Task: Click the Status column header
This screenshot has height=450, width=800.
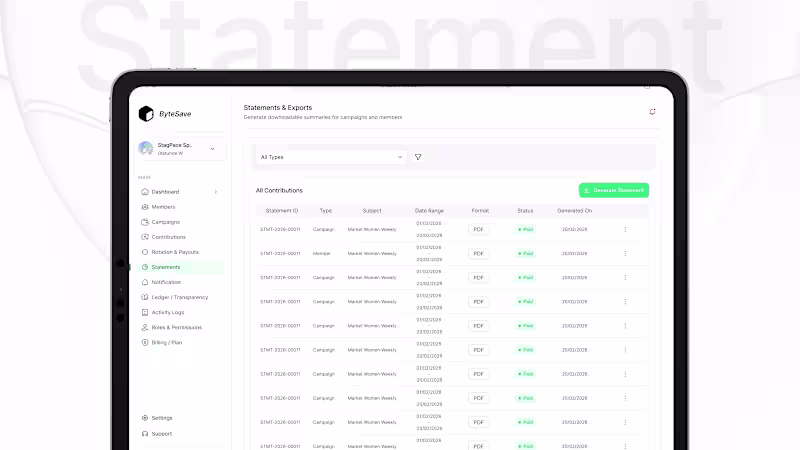Action: [x=525, y=211]
